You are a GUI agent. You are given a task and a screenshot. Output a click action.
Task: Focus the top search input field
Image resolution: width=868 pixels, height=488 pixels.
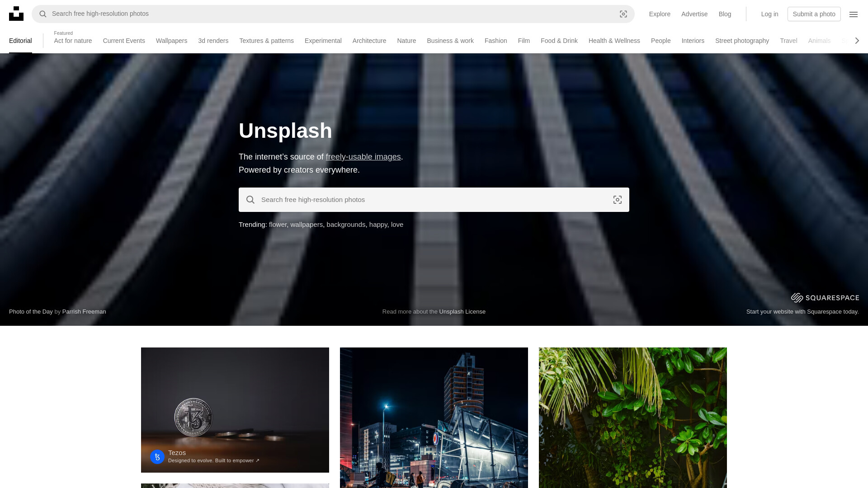[333, 14]
